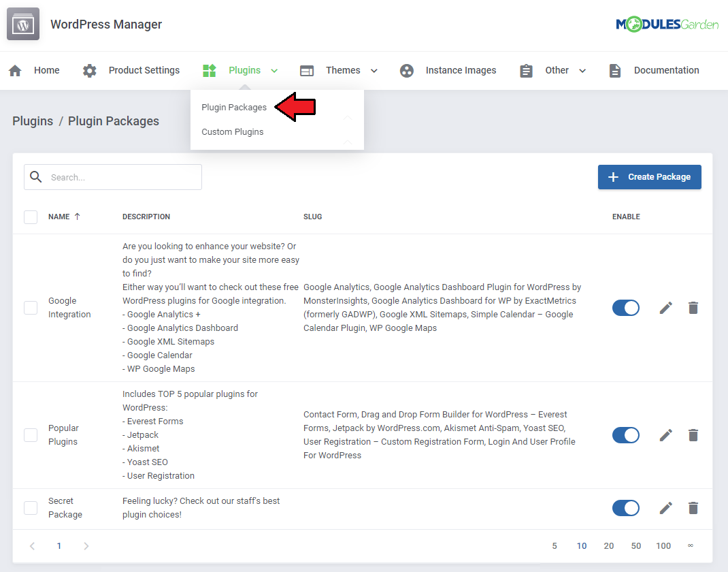Select Custom Plugins from dropdown
The height and width of the screenshot is (572, 728).
(232, 132)
